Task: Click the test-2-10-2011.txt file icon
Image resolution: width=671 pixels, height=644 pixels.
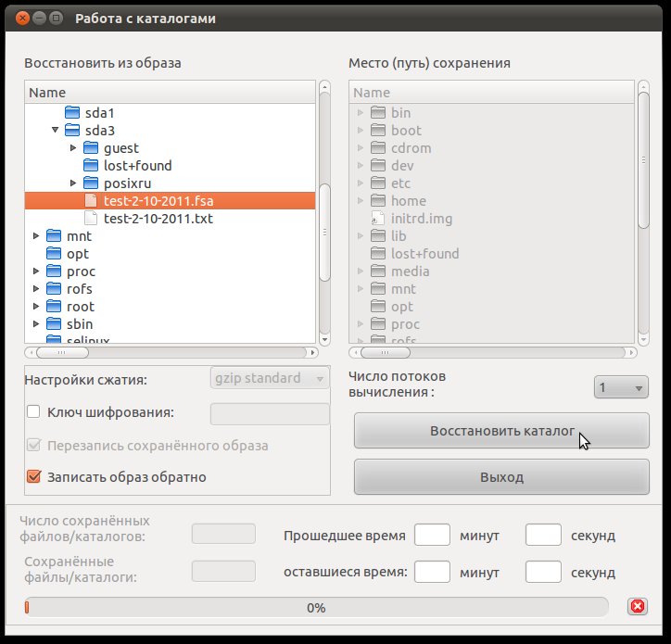Action: 91,219
